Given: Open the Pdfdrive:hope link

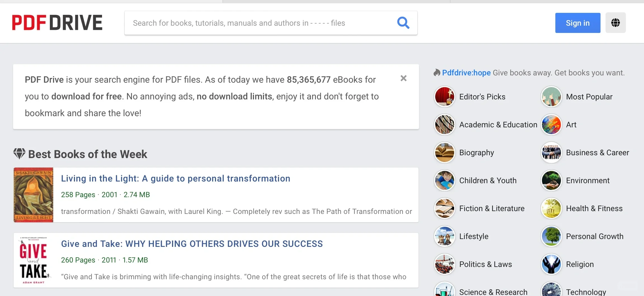Looking at the screenshot, I should click(466, 73).
